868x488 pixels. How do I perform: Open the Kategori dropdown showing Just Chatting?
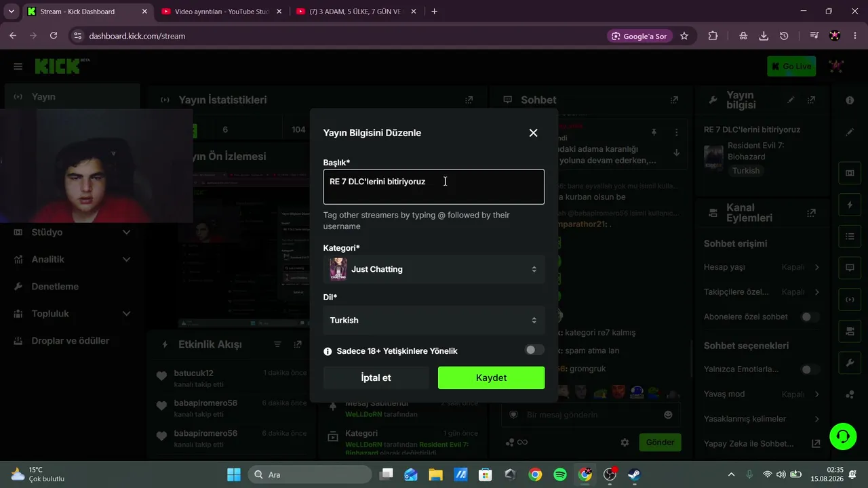(434, 269)
